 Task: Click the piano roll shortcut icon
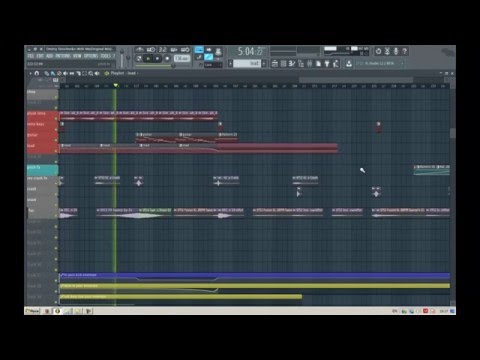292,63
